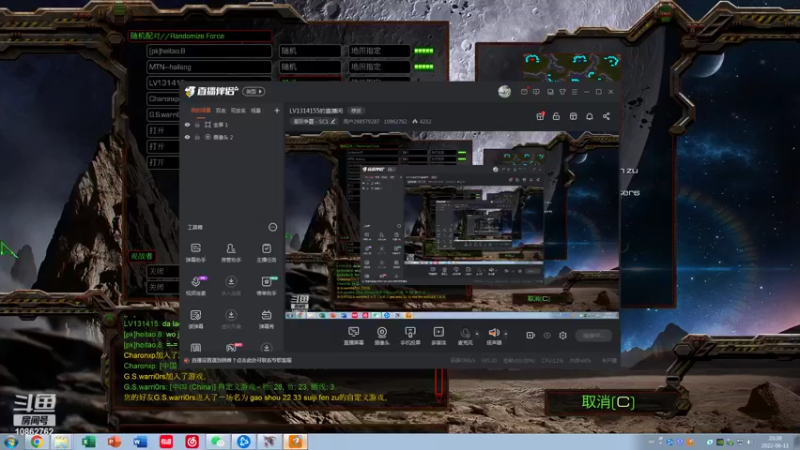Click the message icon with red dot
This screenshot has width=800, height=450.
coord(524,92)
